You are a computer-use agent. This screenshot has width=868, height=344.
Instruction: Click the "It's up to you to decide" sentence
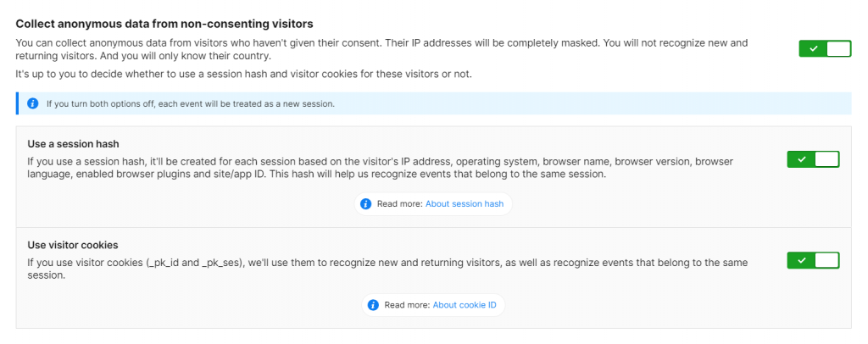(x=243, y=75)
